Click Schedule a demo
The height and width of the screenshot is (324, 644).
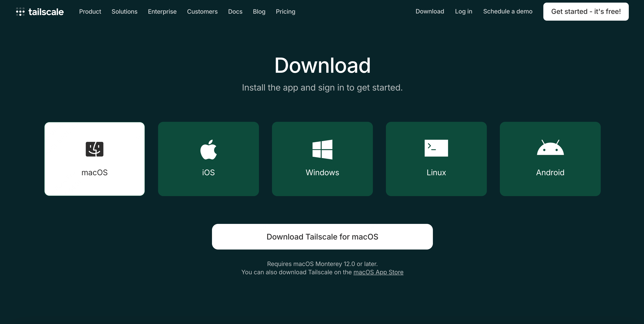[x=508, y=12]
